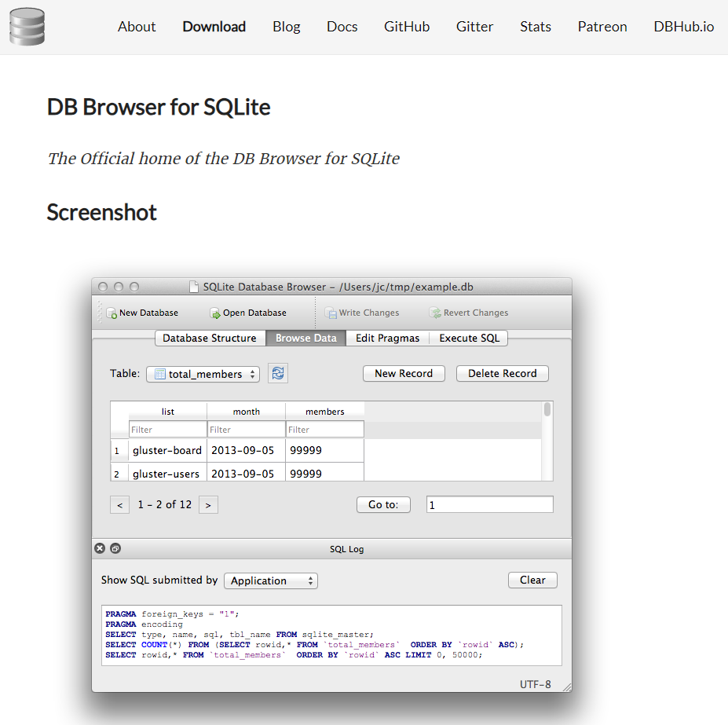Screen dimensions: 728x725
Task: Click the Delete Record button
Action: 503,373
